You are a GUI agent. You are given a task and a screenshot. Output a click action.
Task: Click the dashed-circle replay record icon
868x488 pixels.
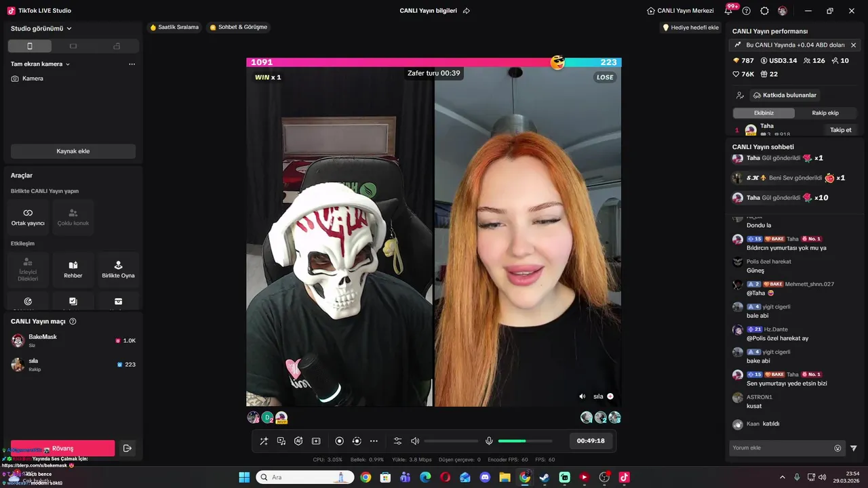click(357, 441)
